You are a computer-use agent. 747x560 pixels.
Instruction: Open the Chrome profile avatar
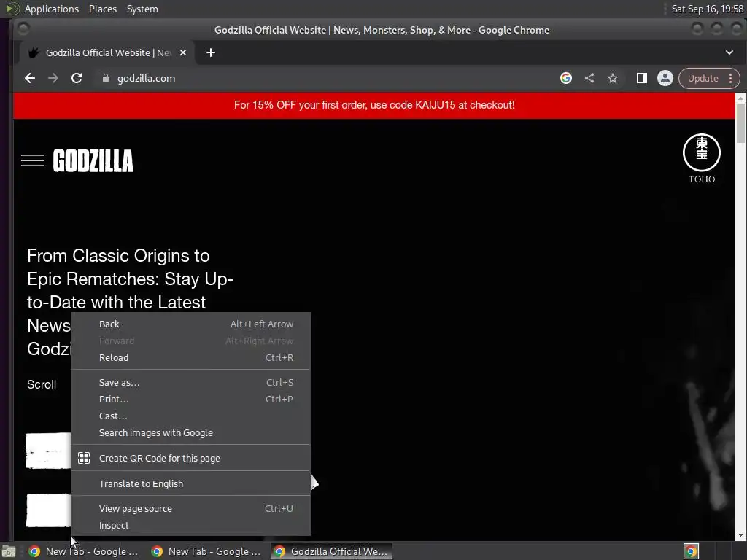click(x=665, y=78)
